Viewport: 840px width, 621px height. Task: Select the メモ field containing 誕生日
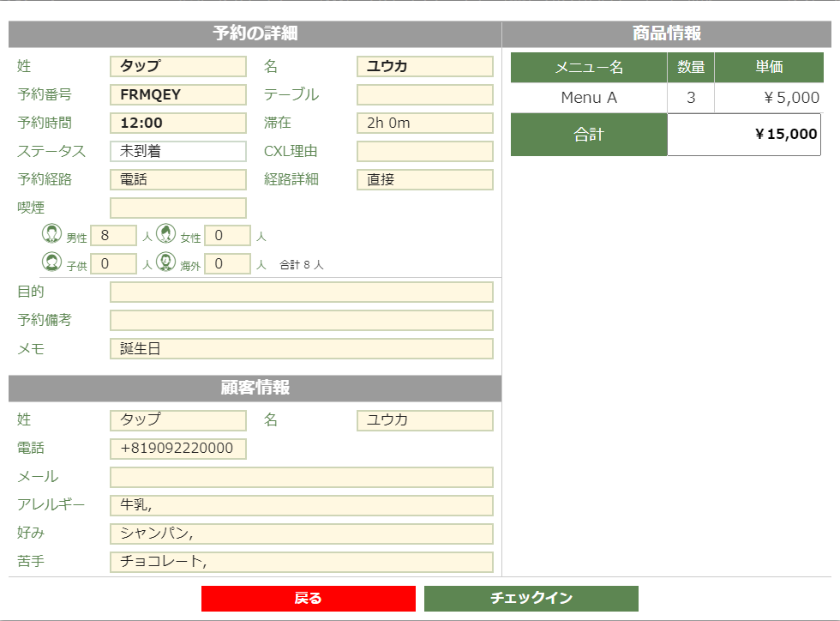(301, 349)
